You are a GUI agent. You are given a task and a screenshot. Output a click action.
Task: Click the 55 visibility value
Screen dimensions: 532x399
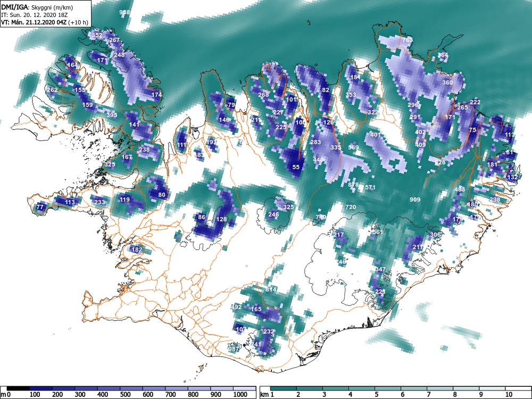[296, 167]
